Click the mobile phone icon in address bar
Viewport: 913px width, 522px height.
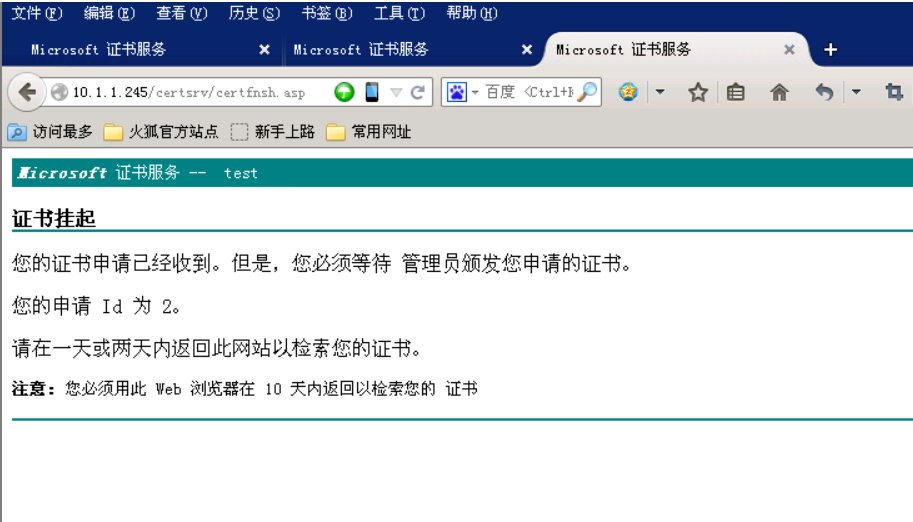(x=371, y=92)
